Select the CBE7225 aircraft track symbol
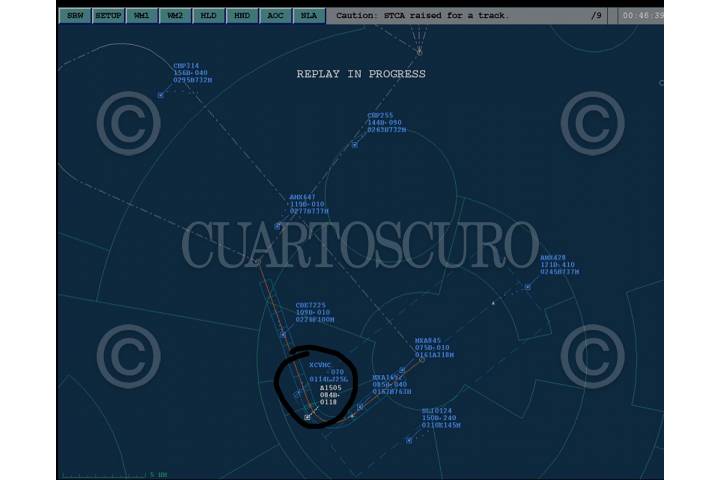The image size is (720, 480). click(284, 335)
